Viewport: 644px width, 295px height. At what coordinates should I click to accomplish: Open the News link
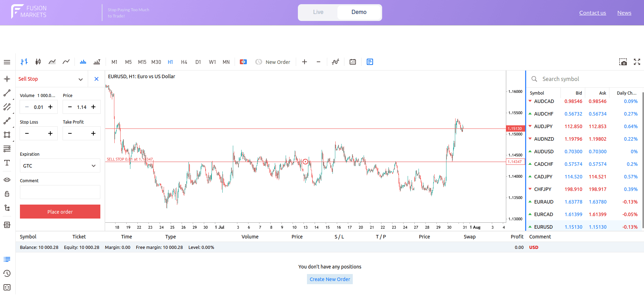pyautogui.click(x=624, y=13)
